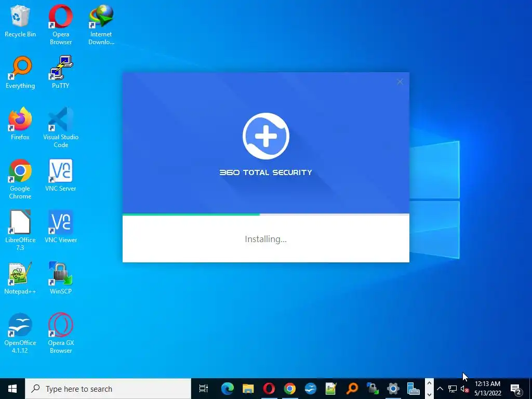532x399 pixels.
Task: Select the Visual Studio Code desktop shortcut
Action: click(61, 128)
